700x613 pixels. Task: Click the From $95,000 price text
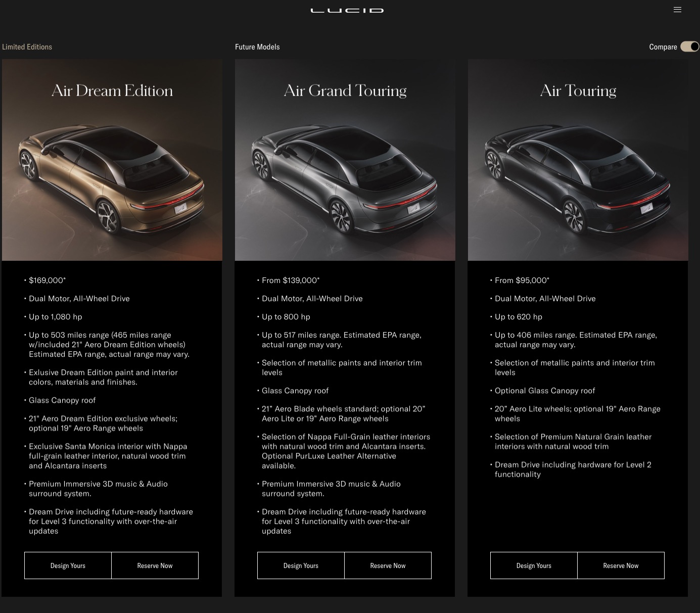(522, 280)
